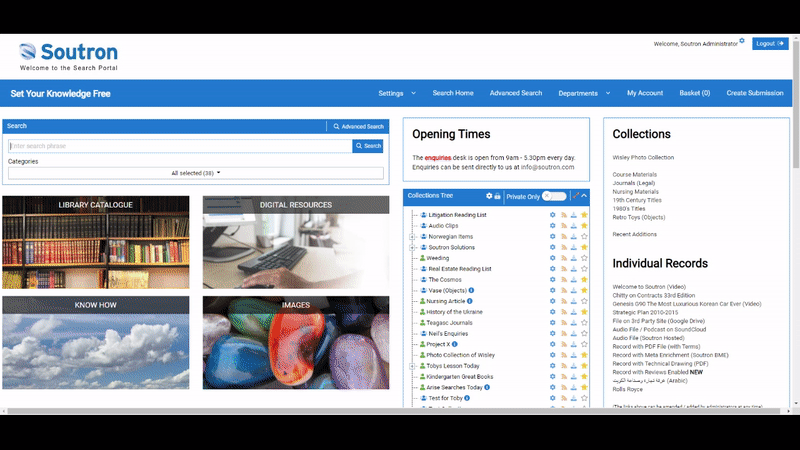Click the expand arrows icon in Collections Tree header

576,195
